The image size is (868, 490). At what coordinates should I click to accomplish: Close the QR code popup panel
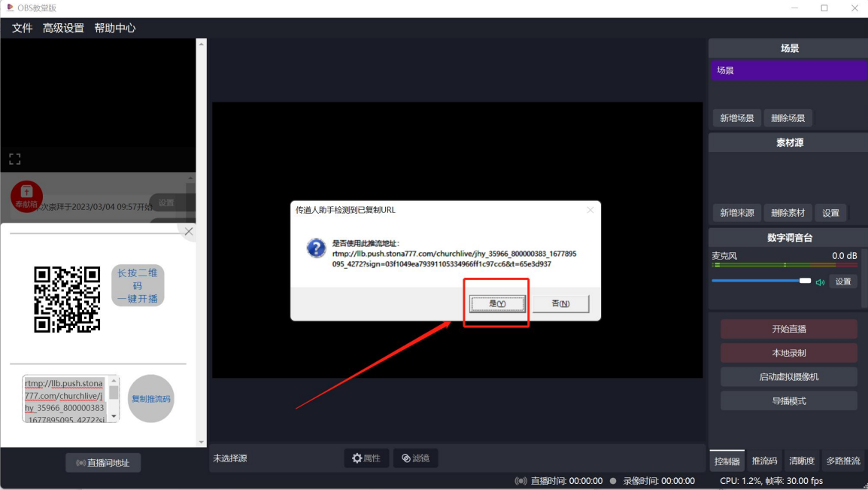189,232
